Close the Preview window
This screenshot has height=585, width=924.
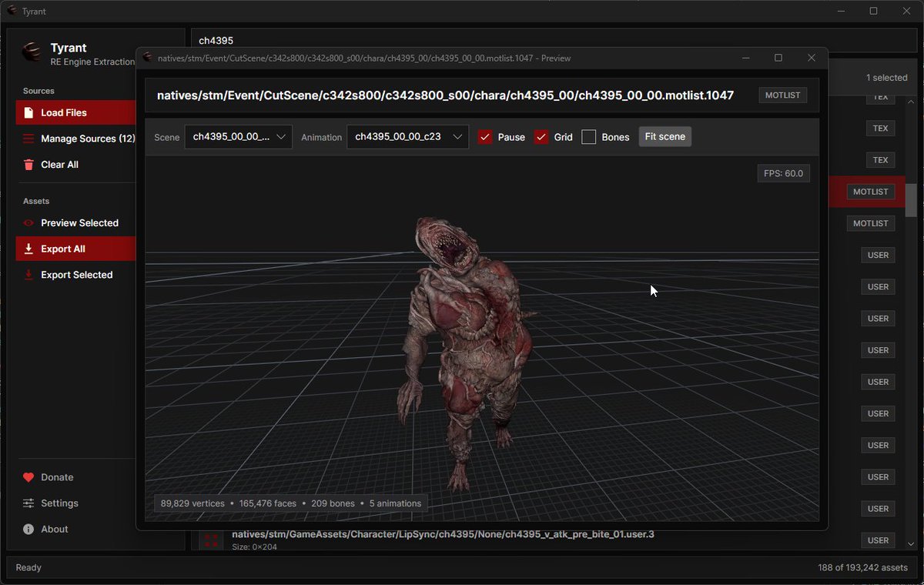(x=812, y=58)
